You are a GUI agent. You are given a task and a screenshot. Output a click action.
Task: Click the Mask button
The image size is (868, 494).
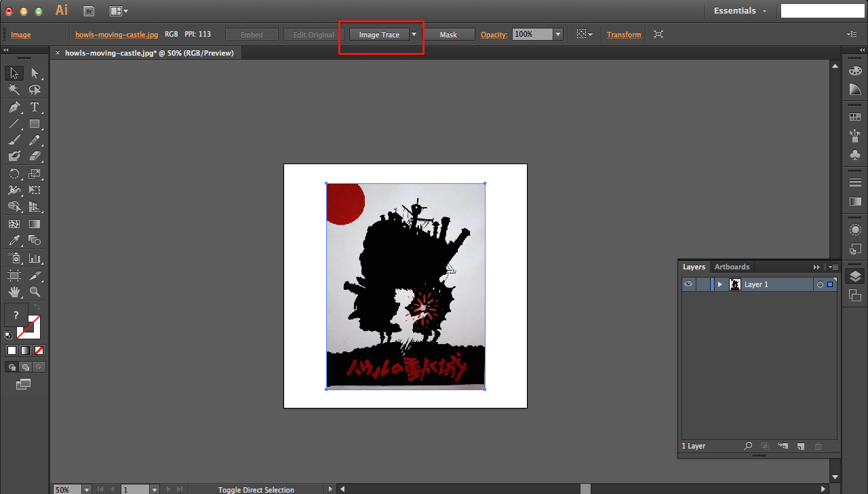(448, 35)
